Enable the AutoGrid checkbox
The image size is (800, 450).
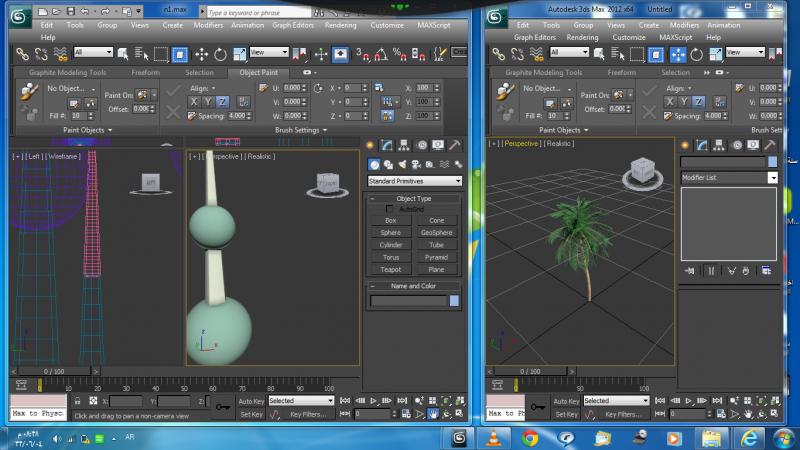[x=390, y=209]
